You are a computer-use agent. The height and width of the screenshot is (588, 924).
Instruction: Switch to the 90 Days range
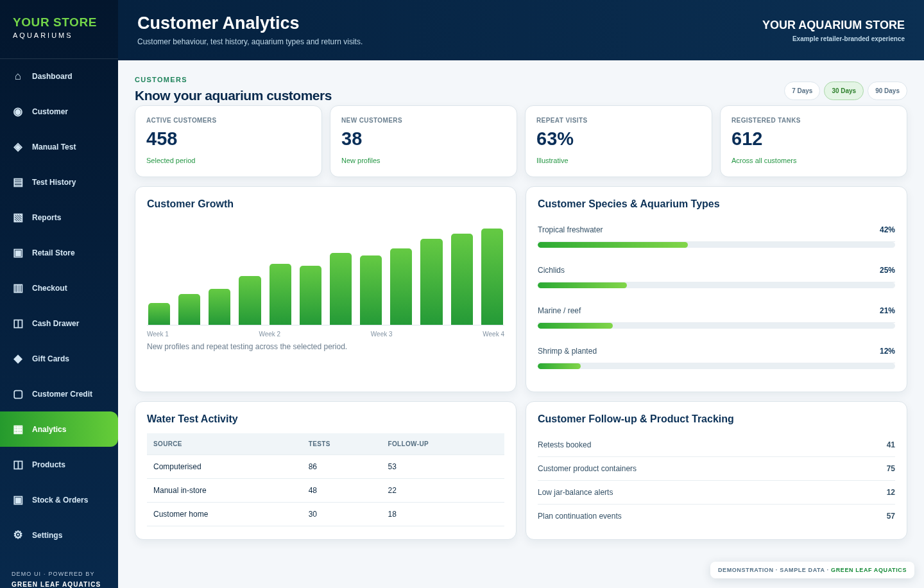point(887,91)
